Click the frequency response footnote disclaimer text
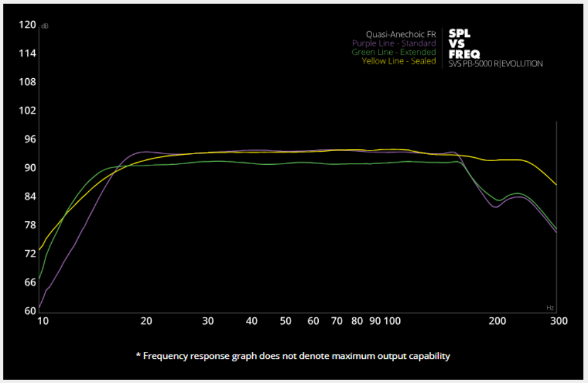Viewport: 588px width, 383px height. 293,356
